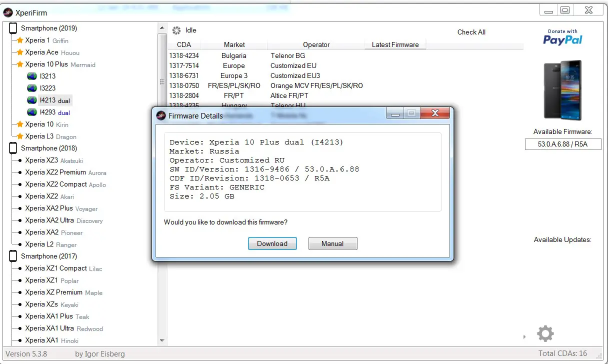Screen dimensions: 608x364
Task: Click the globe icon next to I3213
Action: (32, 76)
